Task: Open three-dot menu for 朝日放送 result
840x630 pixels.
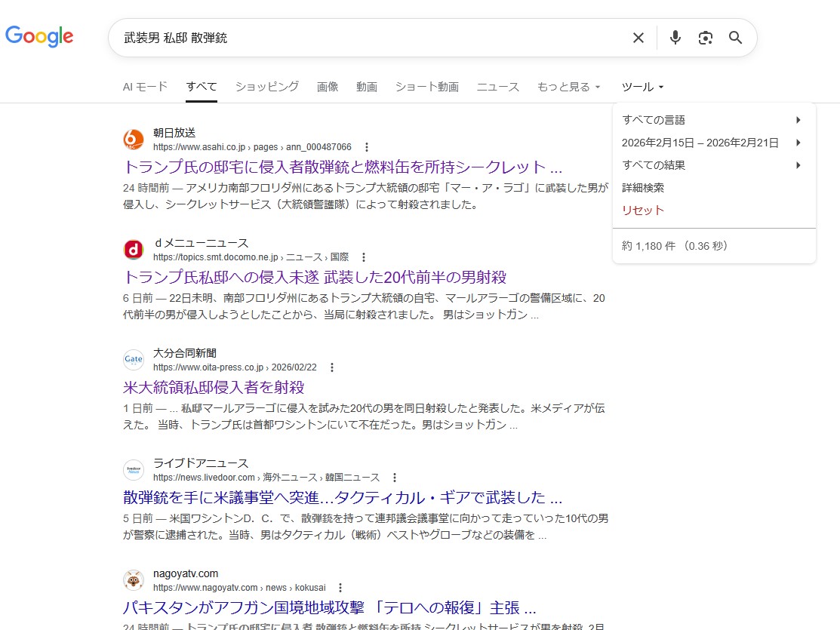Action: [x=367, y=147]
